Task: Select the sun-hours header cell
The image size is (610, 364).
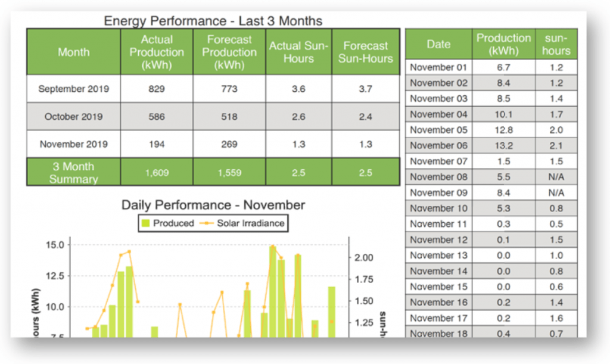Action: point(556,43)
